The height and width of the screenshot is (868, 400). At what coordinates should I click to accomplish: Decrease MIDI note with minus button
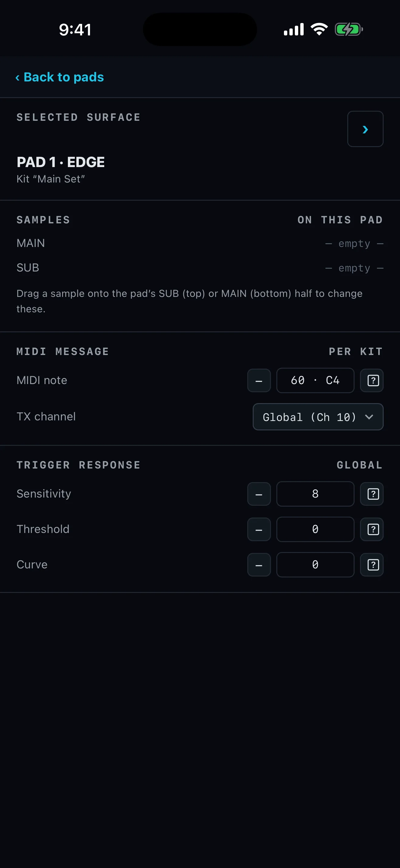pos(259,380)
